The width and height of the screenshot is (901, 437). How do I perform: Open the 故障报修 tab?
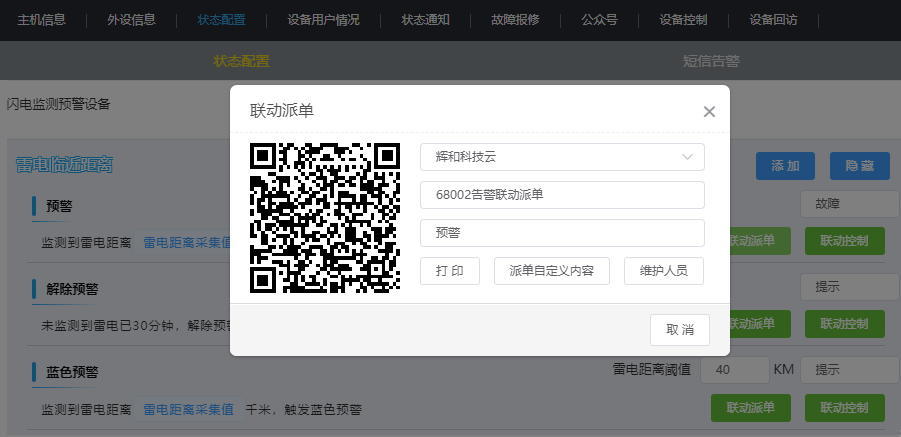516,20
